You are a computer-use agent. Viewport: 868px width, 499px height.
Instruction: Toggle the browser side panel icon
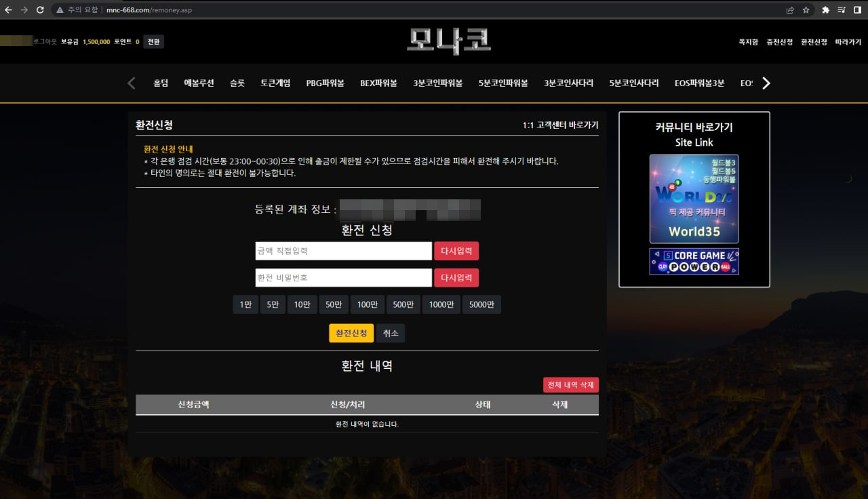[857, 10]
